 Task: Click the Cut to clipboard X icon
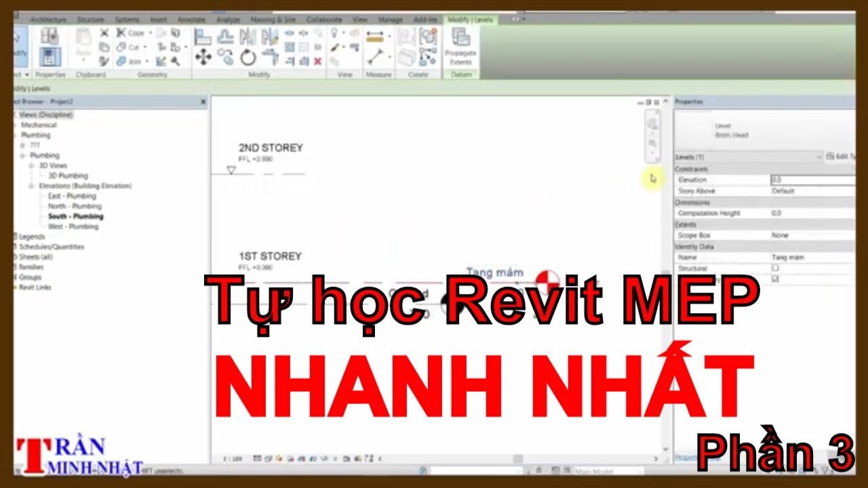coord(104,33)
